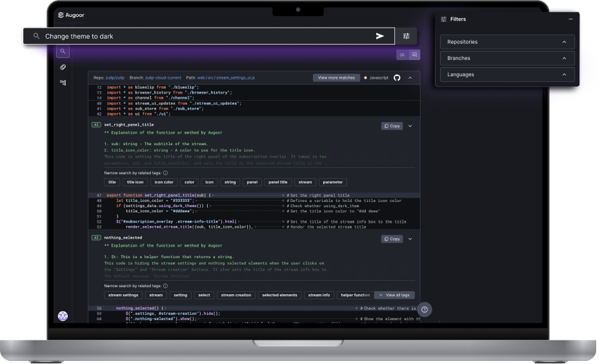Click the nothing_selected function heading

(x=123, y=238)
